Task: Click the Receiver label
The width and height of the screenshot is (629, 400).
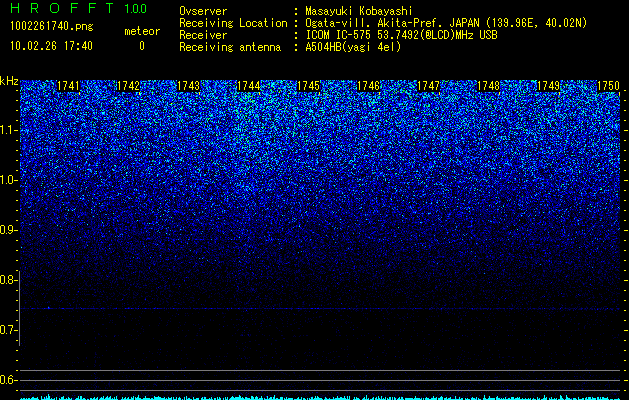Action: 203,35
